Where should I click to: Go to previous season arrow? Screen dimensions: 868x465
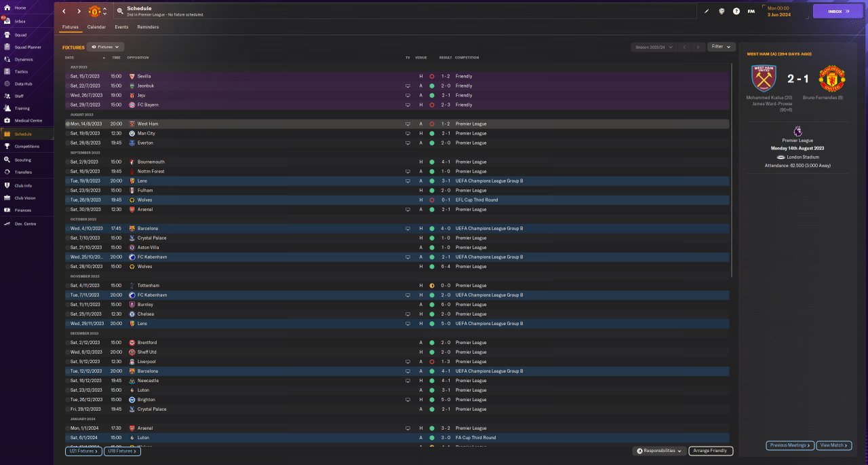coord(684,47)
